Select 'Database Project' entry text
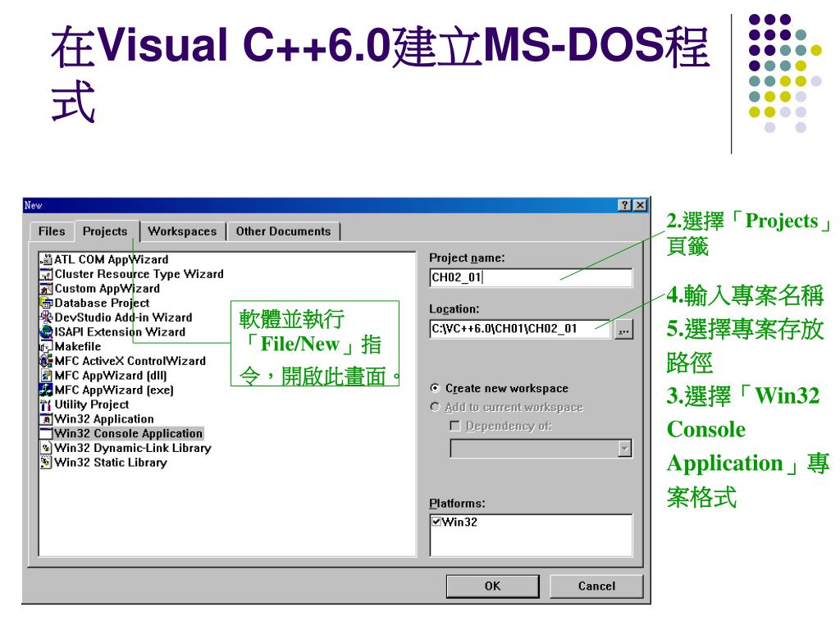This screenshot has height=630, width=840. (x=102, y=304)
